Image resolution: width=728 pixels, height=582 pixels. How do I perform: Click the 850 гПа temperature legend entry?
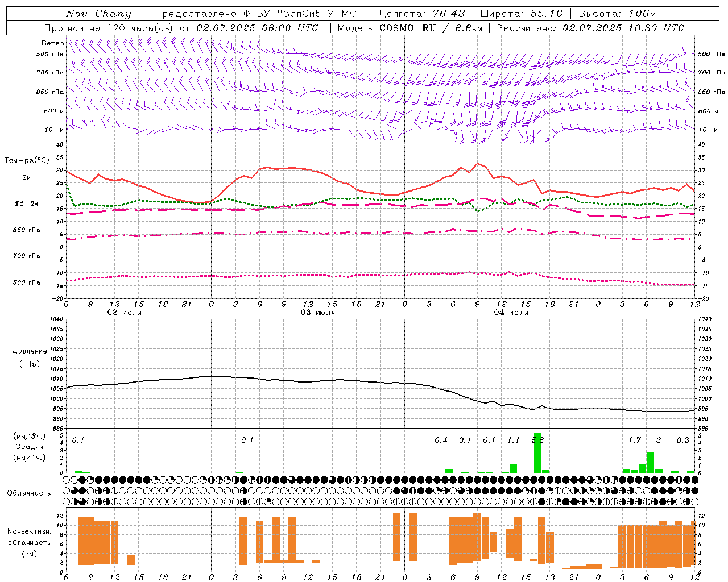tap(26, 230)
